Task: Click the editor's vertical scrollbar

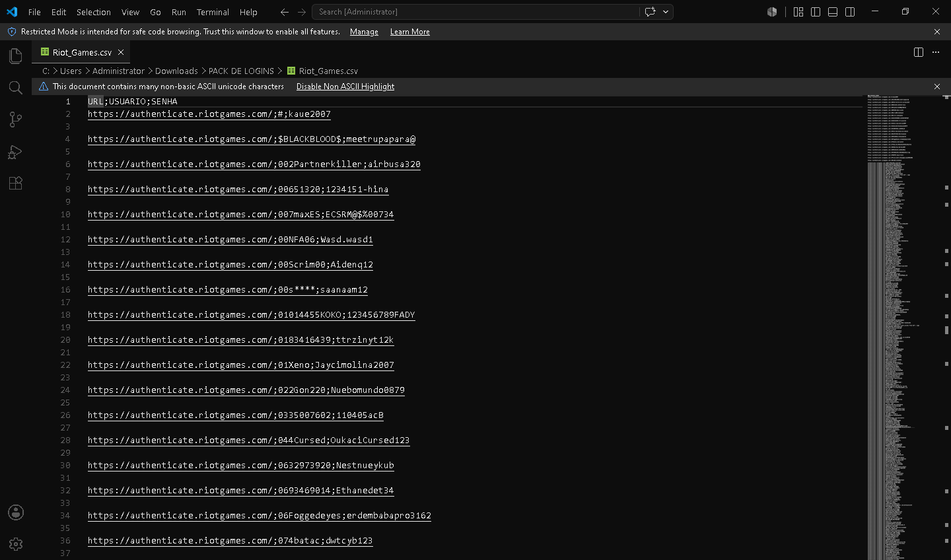Action: (x=946, y=328)
